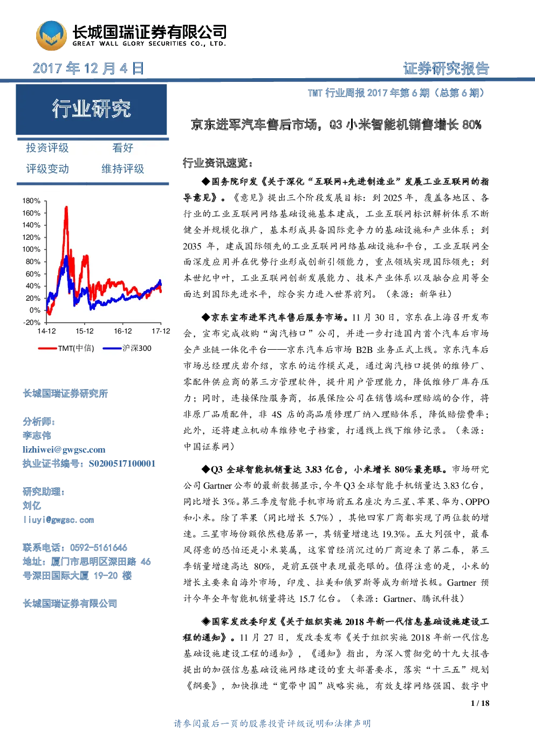Click the 研究助理 label
Image resolution: width=535 pixels, height=756 pixels.
point(44,491)
